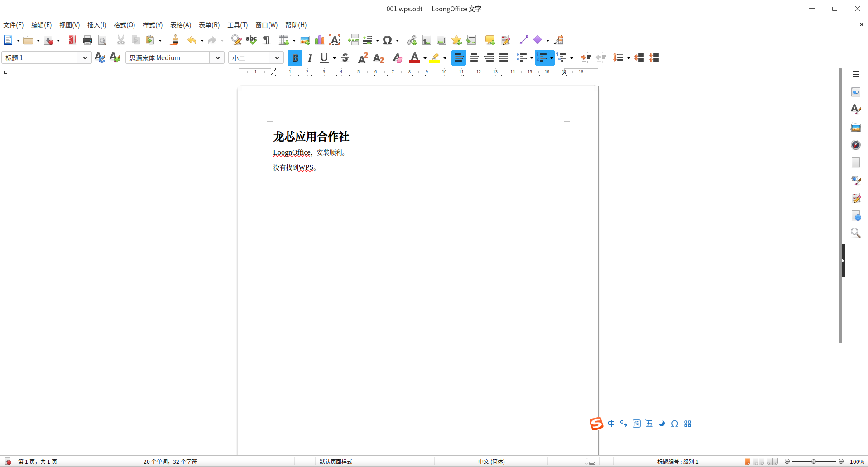Open the line spacing dropdown arrow
Screen dimensions: 868x467
click(x=628, y=58)
